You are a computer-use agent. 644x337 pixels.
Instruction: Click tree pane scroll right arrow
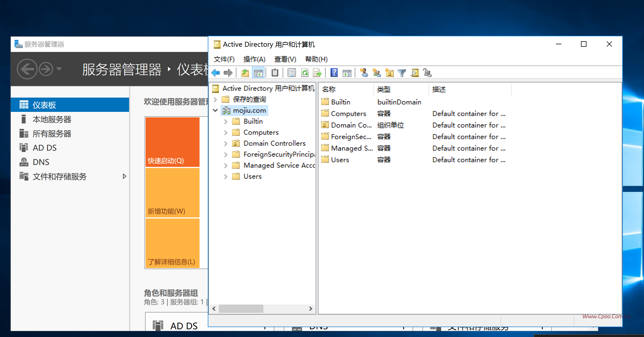(310, 309)
